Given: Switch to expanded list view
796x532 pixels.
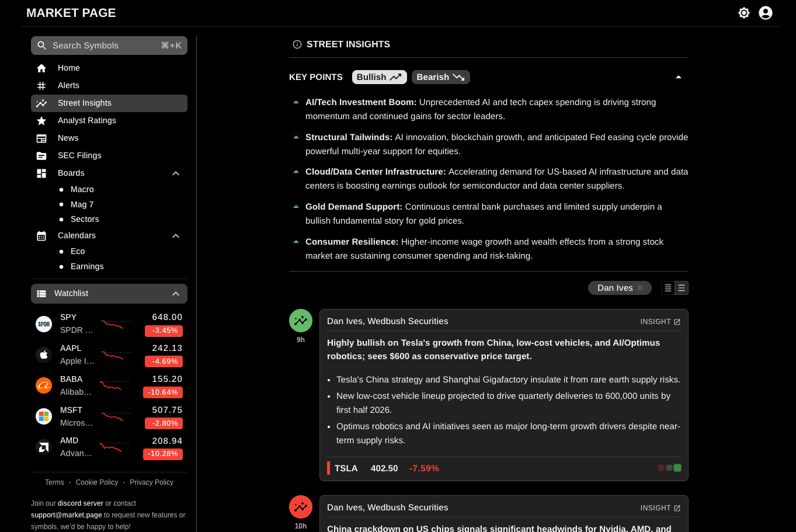Looking at the screenshot, I should point(682,288).
